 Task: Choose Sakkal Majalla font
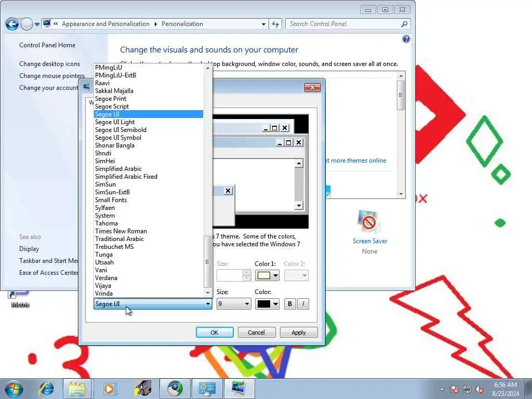[149, 91]
